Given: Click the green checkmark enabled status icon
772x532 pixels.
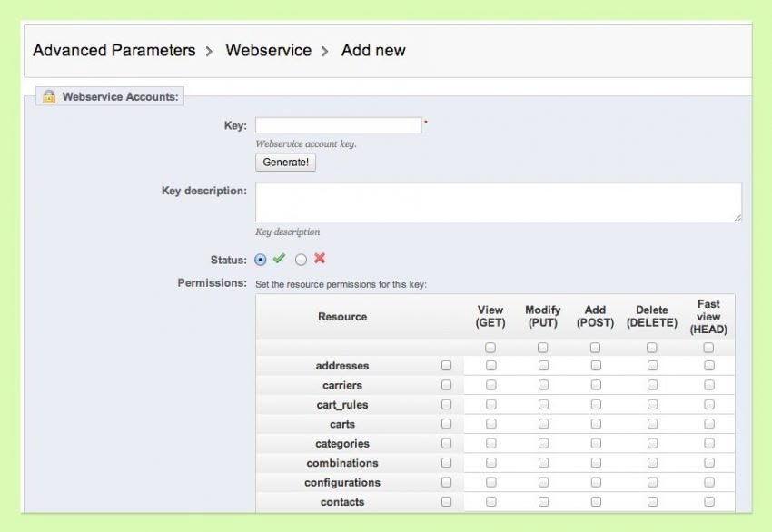Looking at the screenshot, I should tap(279, 259).
